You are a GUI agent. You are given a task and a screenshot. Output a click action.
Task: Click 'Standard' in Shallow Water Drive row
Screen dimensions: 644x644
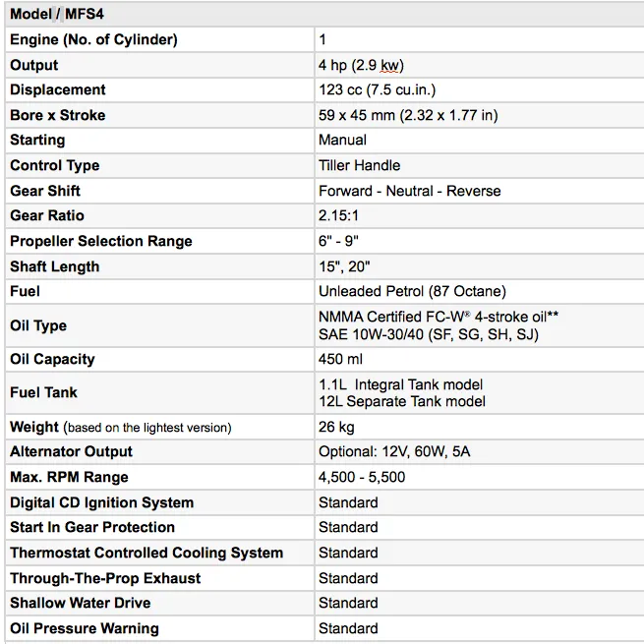[x=348, y=603]
